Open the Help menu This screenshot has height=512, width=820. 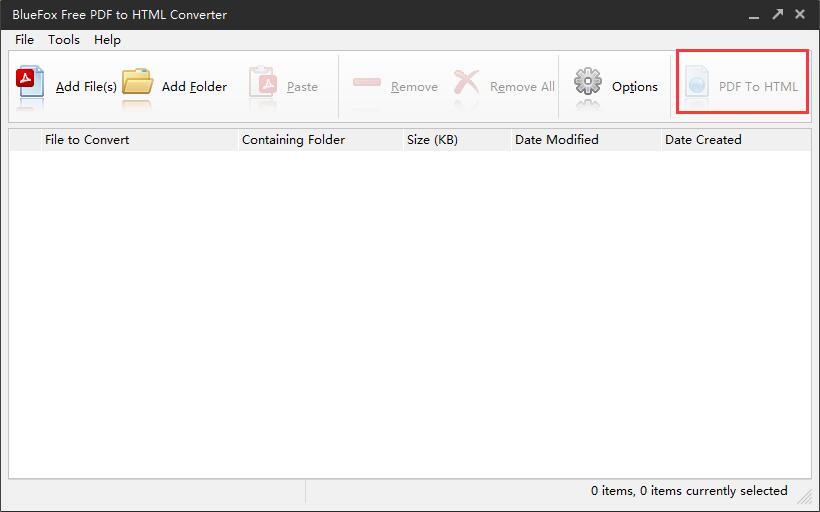tap(107, 40)
